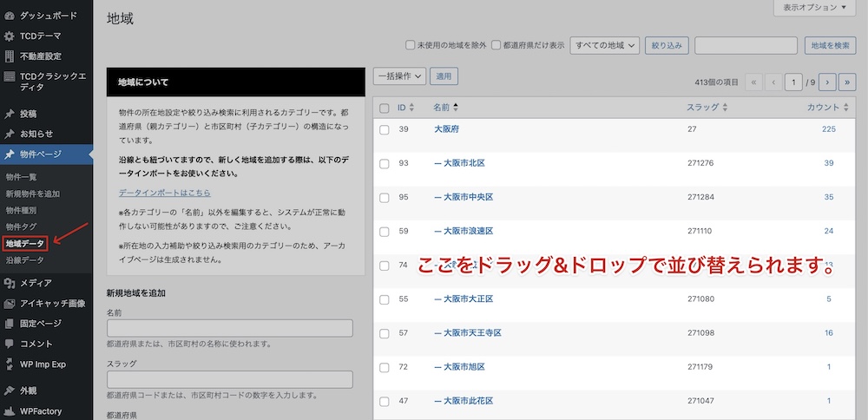Check the 大阪市中央区 row checkbox
Screen dimensions: 868x420
[x=385, y=198]
